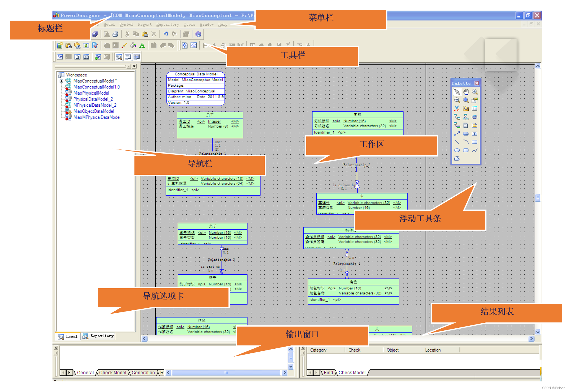The width and height of the screenshot is (569, 392).
Task: Select the Rectangle shape tool in the Palette
Action: (475, 142)
